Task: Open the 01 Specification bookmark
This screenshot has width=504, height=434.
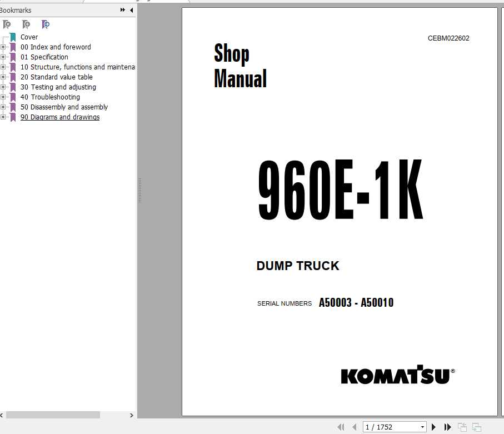Action: 44,57
